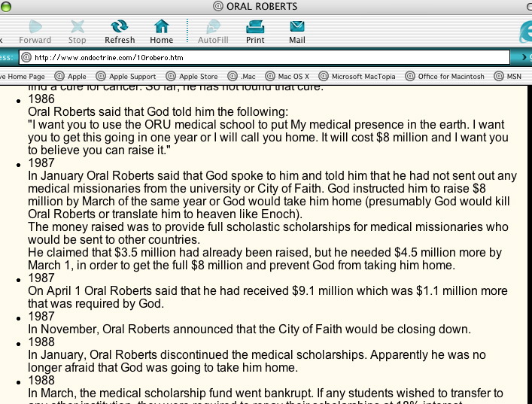Click the text "The money raised was to provide full scholastic"
The width and height of the screenshot is (532, 404).
coord(155,227)
